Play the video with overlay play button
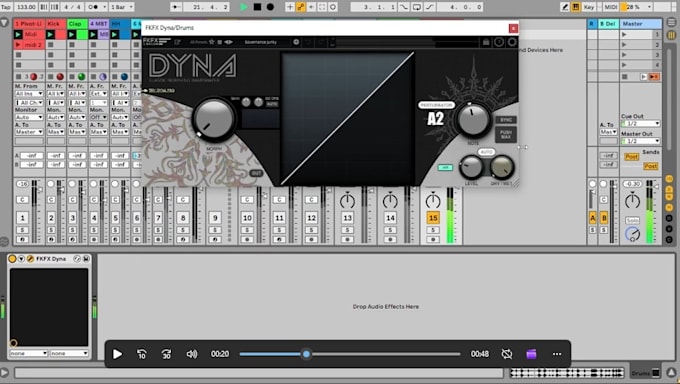This screenshot has width=680, height=384. coord(117,354)
